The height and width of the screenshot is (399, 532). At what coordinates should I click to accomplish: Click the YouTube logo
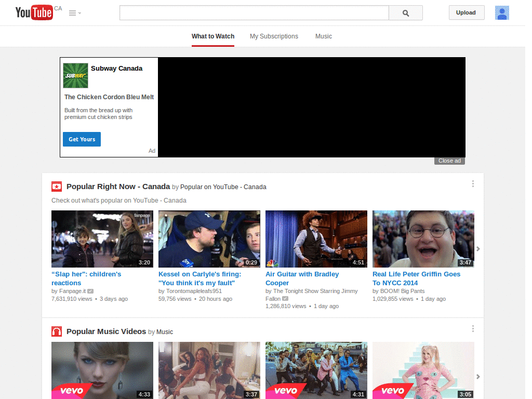34,12
